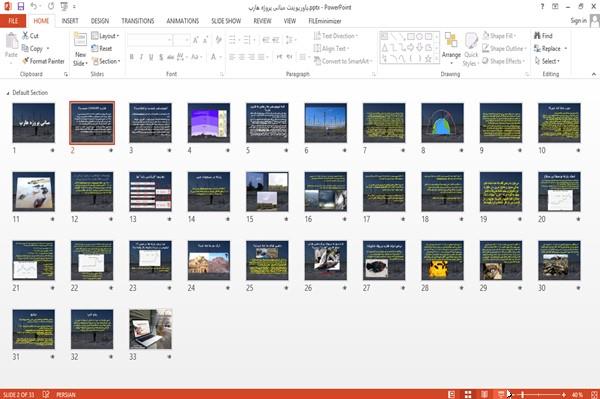Toggle the Italic formatting button
Viewport: 600px width, 399px height.
pyautogui.click(x=141, y=57)
